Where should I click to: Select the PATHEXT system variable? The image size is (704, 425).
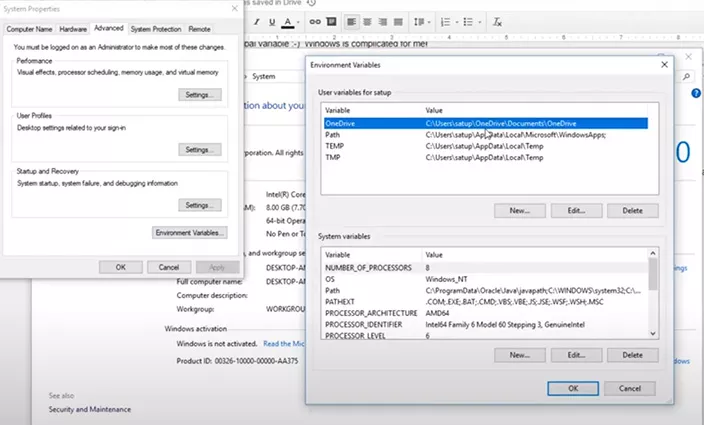[x=486, y=302]
